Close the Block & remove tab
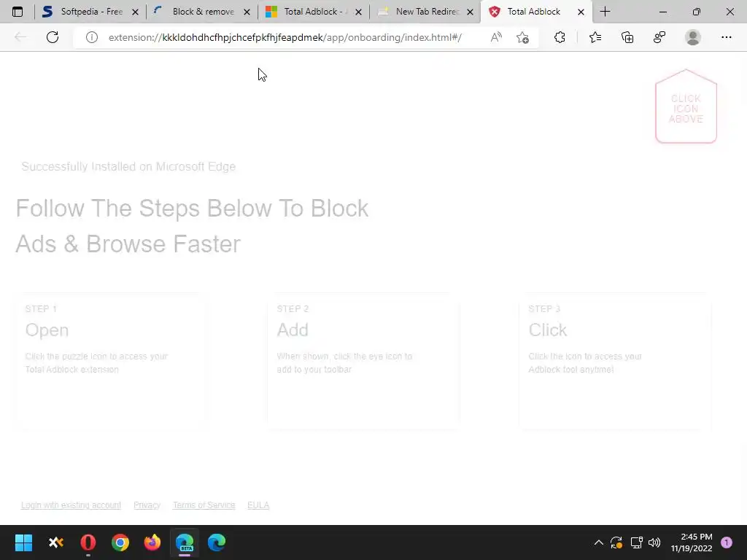Screen dimensions: 747x560 point(247,12)
